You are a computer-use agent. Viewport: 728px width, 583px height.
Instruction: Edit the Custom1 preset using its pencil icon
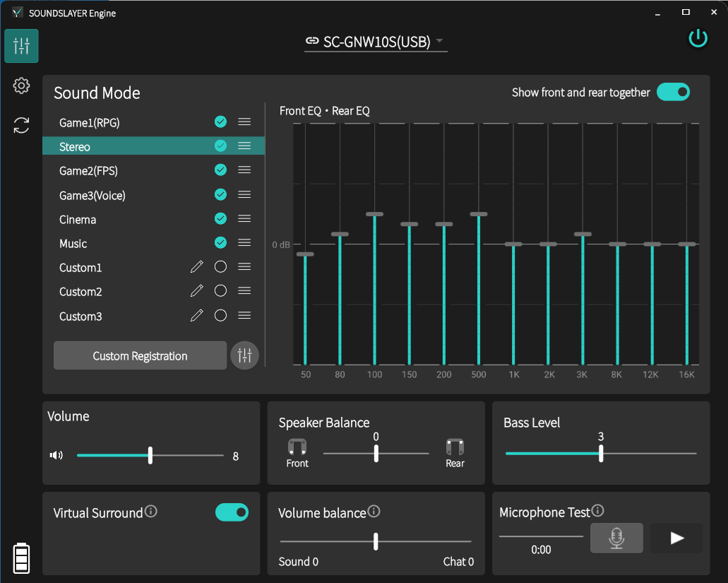(197, 266)
